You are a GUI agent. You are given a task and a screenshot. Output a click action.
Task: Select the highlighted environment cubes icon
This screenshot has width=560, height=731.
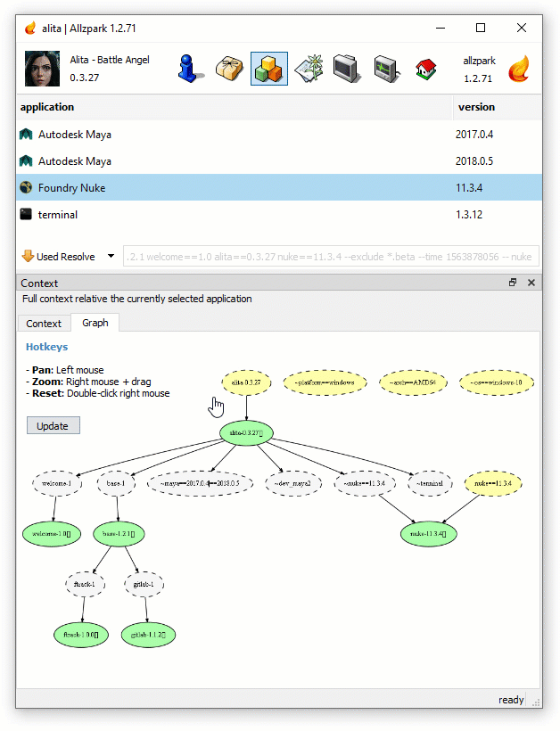click(x=268, y=69)
